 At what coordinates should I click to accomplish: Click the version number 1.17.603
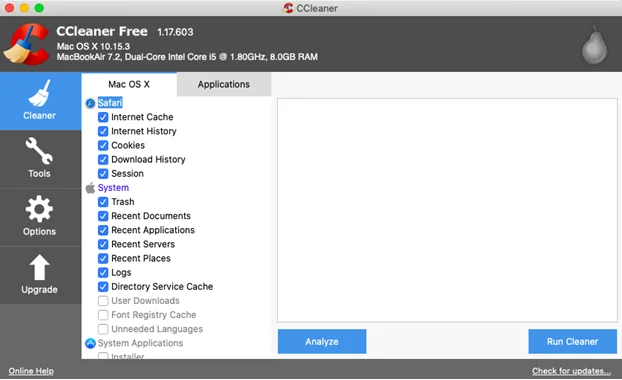pos(175,32)
